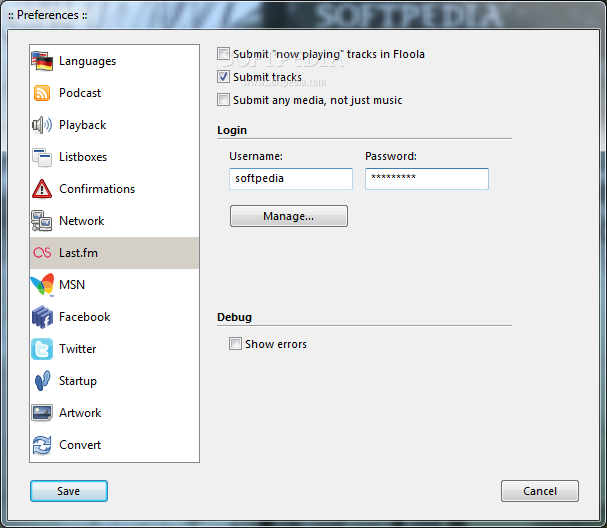This screenshot has height=528, width=607.
Task: Select the Network category
Action: [115, 221]
